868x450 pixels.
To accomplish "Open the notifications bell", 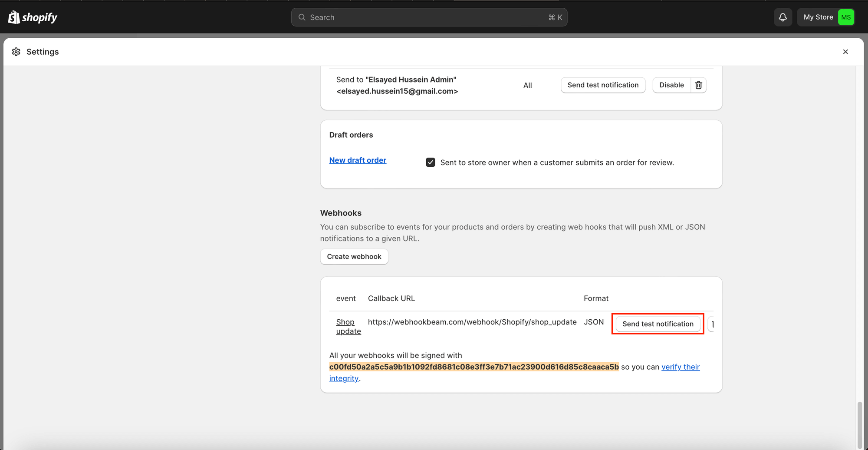I will tap(783, 17).
